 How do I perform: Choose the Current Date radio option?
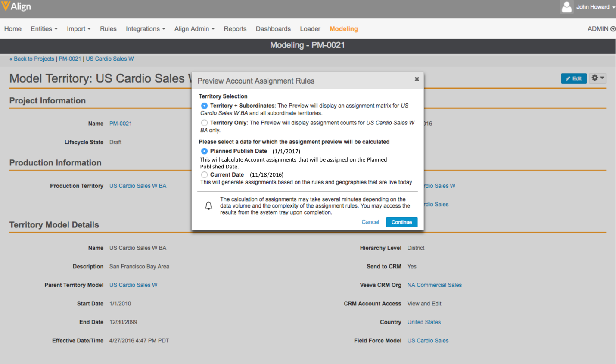204,174
